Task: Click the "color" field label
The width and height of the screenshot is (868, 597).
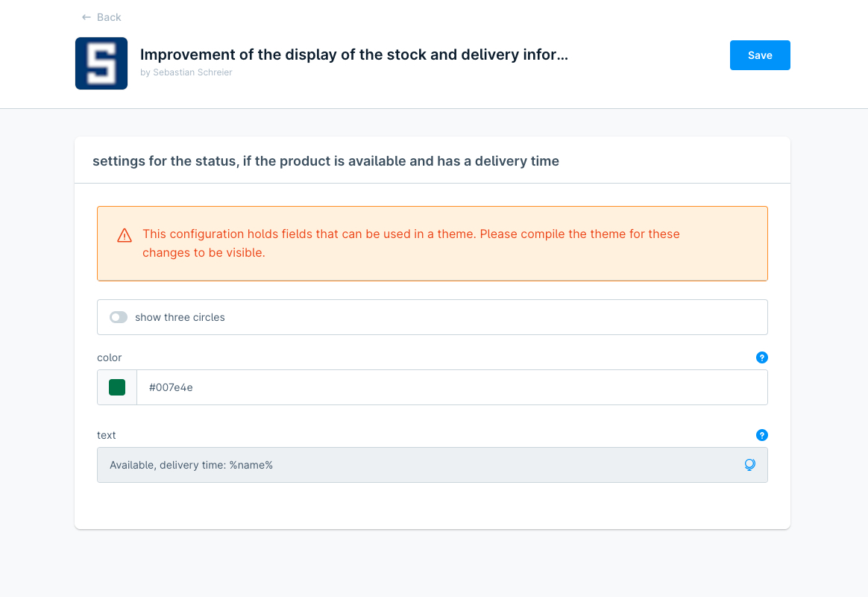Action: [x=110, y=357]
